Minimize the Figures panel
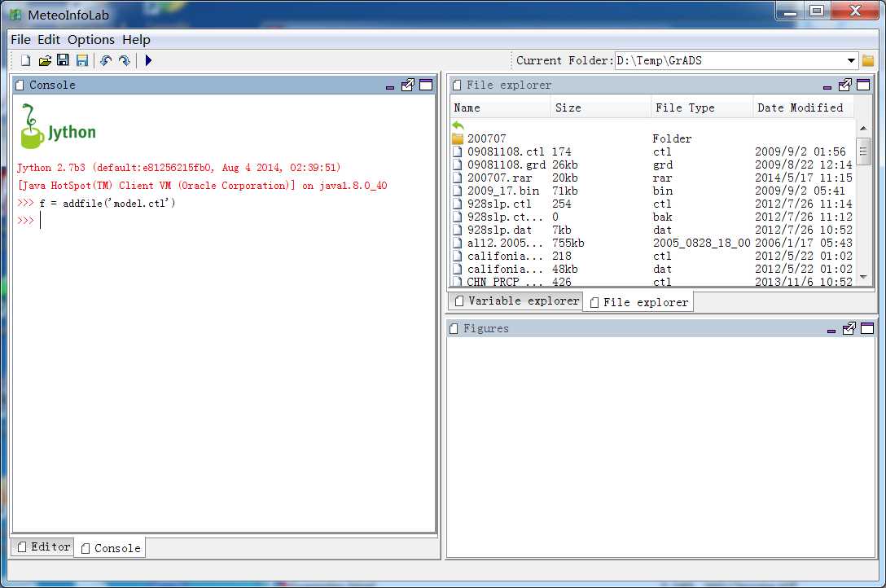 [831, 330]
